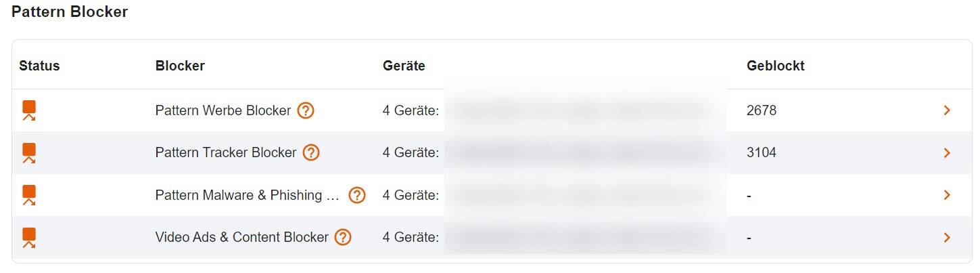
Task: Click the Pattern Tracker Blocker status icon
Action: pyautogui.click(x=28, y=153)
